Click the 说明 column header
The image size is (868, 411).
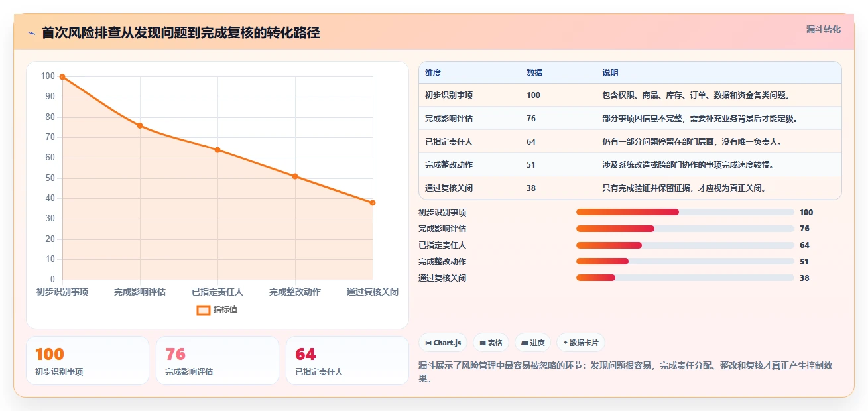[x=610, y=73]
